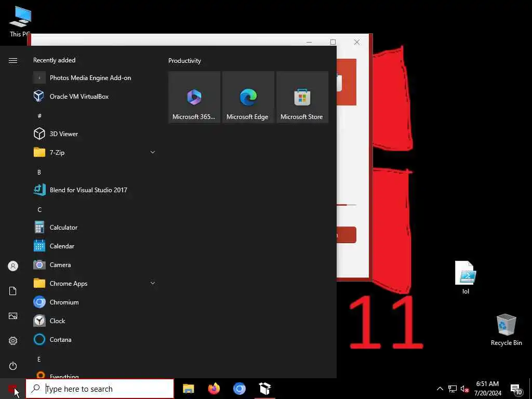
Task: Click the # letter header in app list
Action: click(x=39, y=116)
